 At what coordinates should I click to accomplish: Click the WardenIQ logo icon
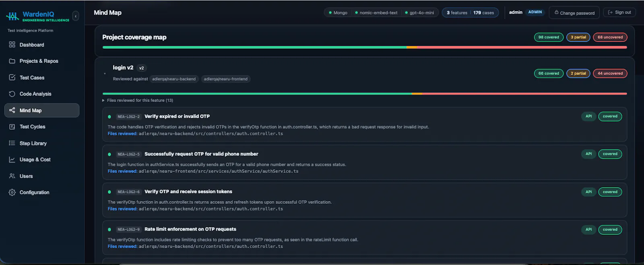point(12,16)
